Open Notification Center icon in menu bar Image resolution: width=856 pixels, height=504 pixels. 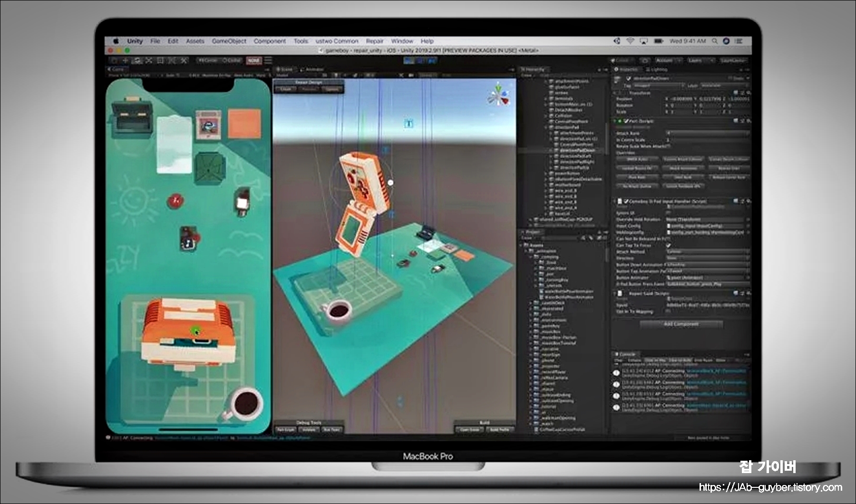(739, 41)
